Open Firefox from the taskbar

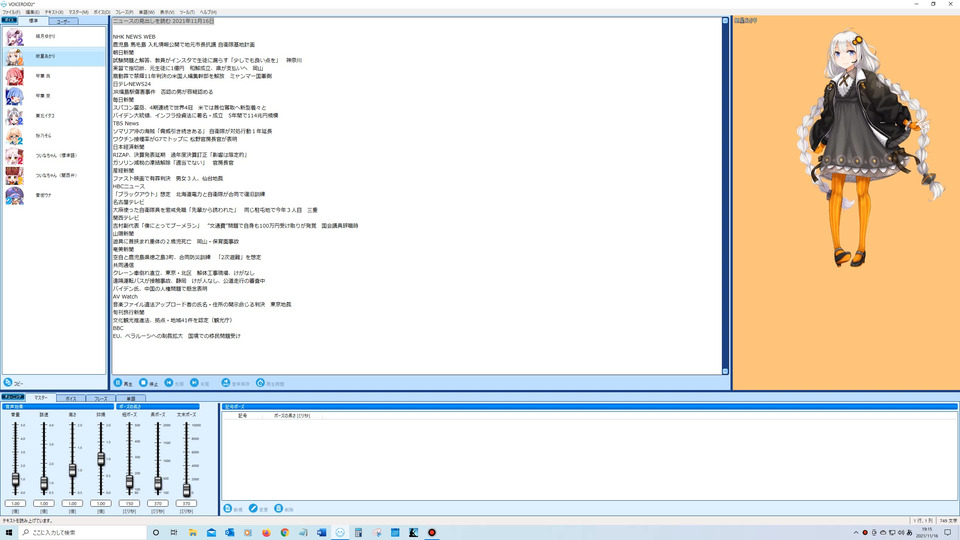pyautogui.click(x=266, y=533)
